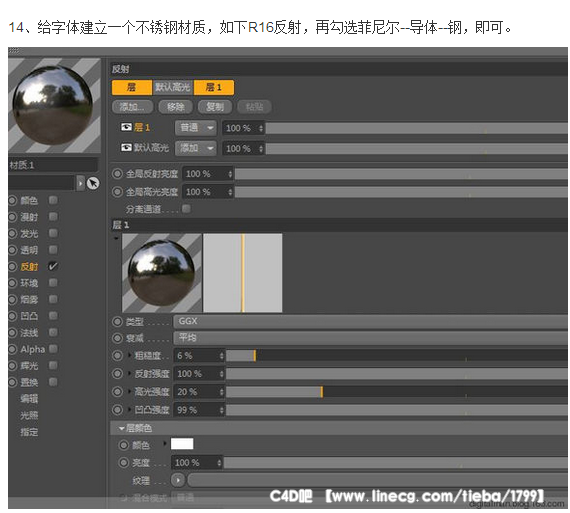This screenshot has width=570, height=513.
Task: Open the 衰减 平均 dropdown
Action: (x=371, y=338)
